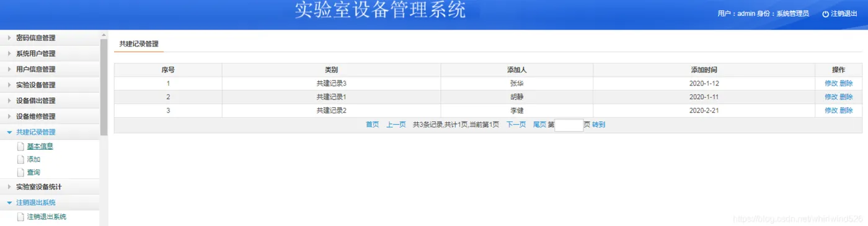Click the document icon next to 基本信息
868x226 pixels.
tap(20, 147)
